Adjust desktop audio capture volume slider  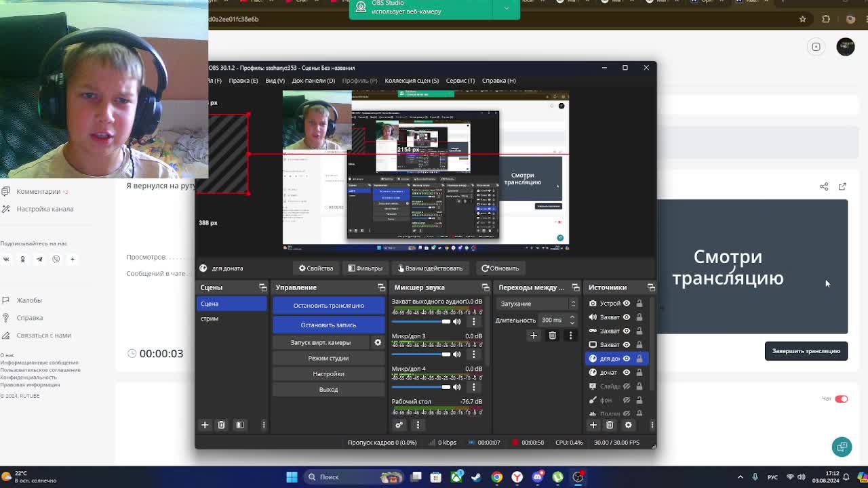pos(421,321)
